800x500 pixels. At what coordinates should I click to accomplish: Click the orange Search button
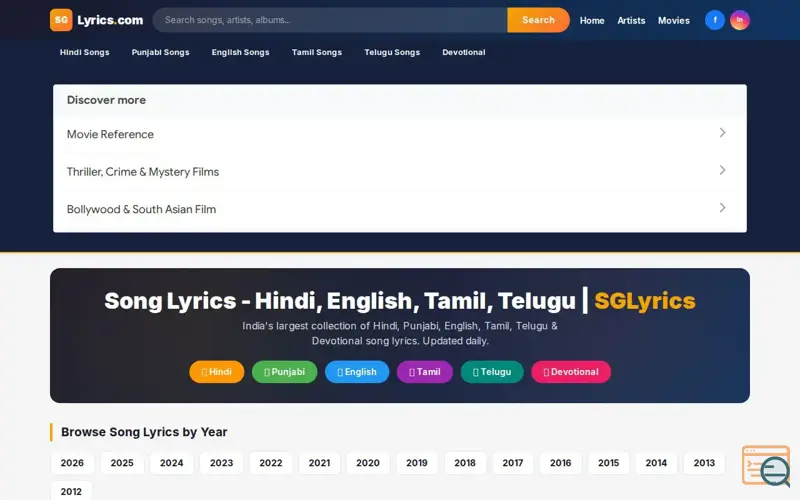point(538,20)
